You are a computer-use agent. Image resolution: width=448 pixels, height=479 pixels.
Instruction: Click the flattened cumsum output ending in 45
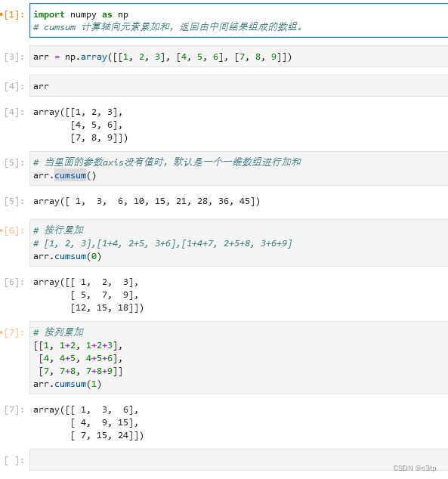point(147,201)
